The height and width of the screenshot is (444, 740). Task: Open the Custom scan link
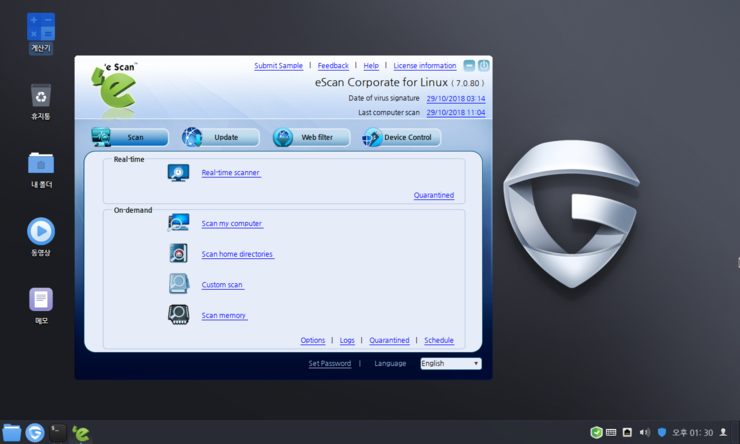pyautogui.click(x=222, y=285)
